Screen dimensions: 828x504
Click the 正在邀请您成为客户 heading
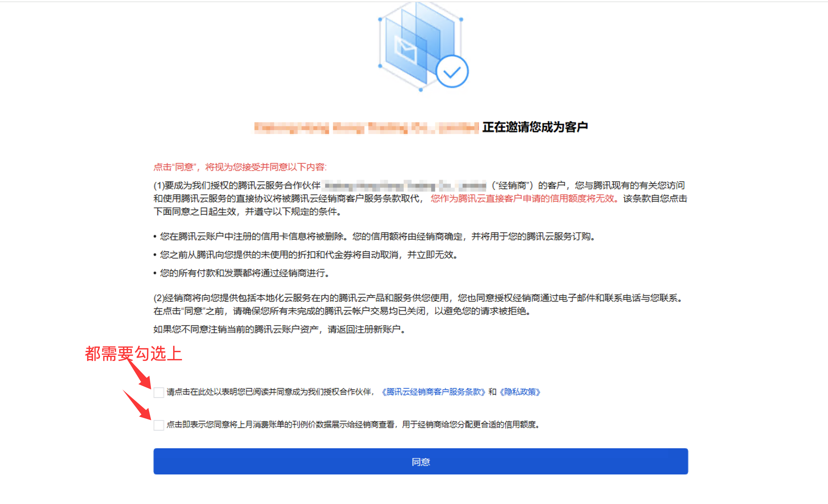coord(535,127)
